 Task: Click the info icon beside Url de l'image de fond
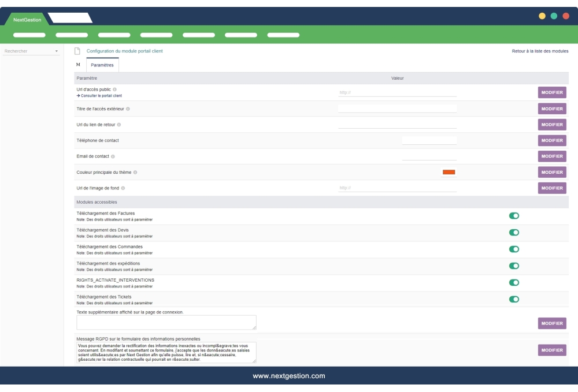coord(123,188)
